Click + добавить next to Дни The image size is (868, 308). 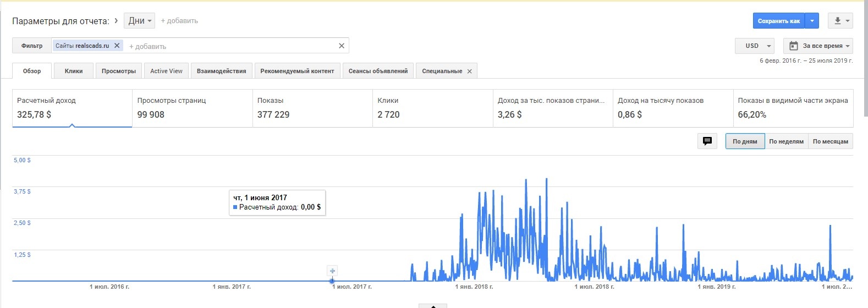coord(179,21)
